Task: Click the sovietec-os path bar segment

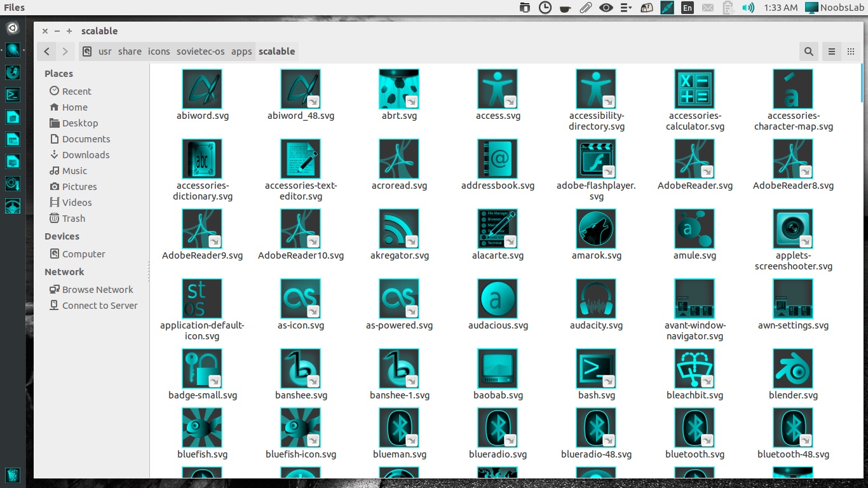Action: click(x=200, y=51)
